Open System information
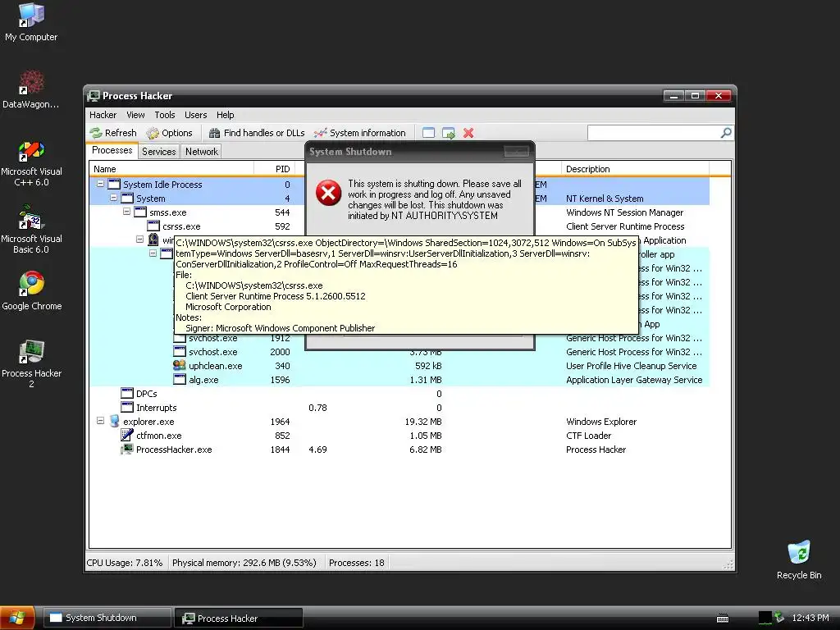Image resolution: width=840 pixels, height=630 pixels. coord(360,133)
